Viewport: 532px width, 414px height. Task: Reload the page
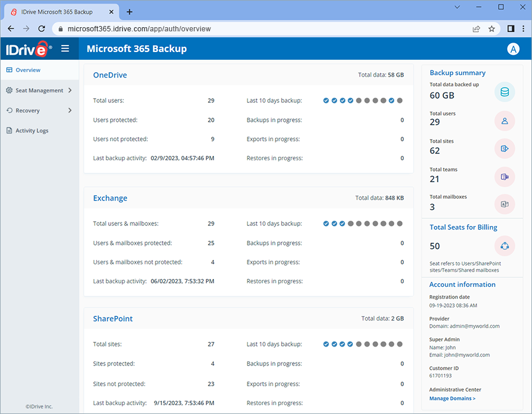pyautogui.click(x=41, y=29)
